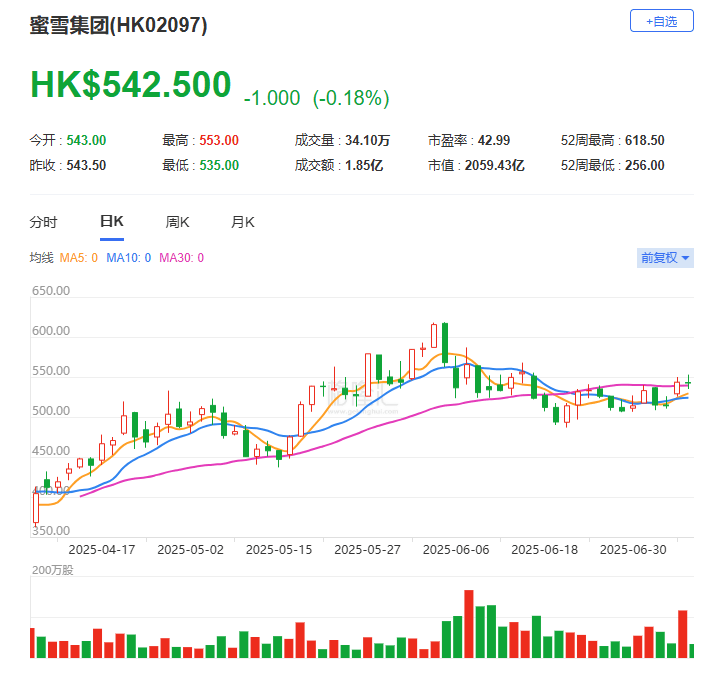Viewport: 727px width, 687px height.
Task: Click the 650.00 price axis label
Action: [x=51, y=291]
